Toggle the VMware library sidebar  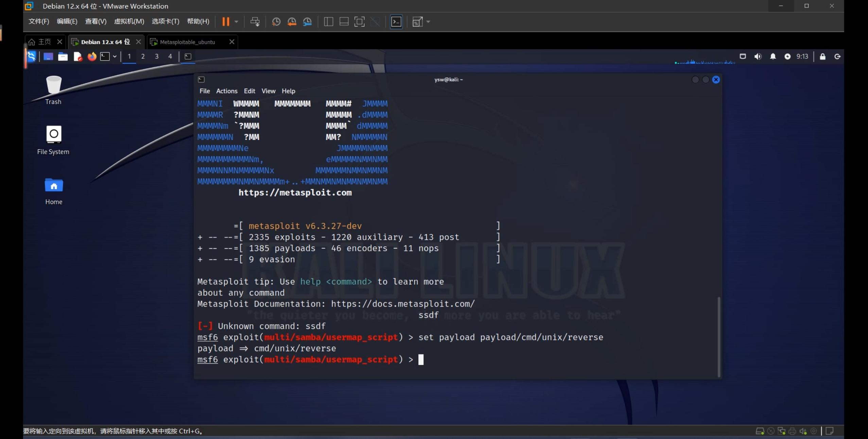point(328,22)
